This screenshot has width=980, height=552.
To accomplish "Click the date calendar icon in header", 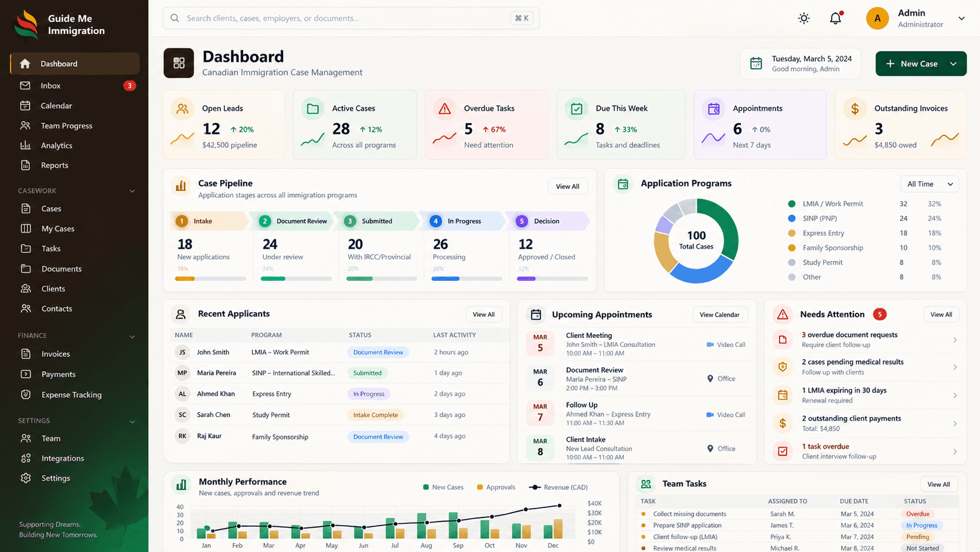I will click(x=756, y=63).
